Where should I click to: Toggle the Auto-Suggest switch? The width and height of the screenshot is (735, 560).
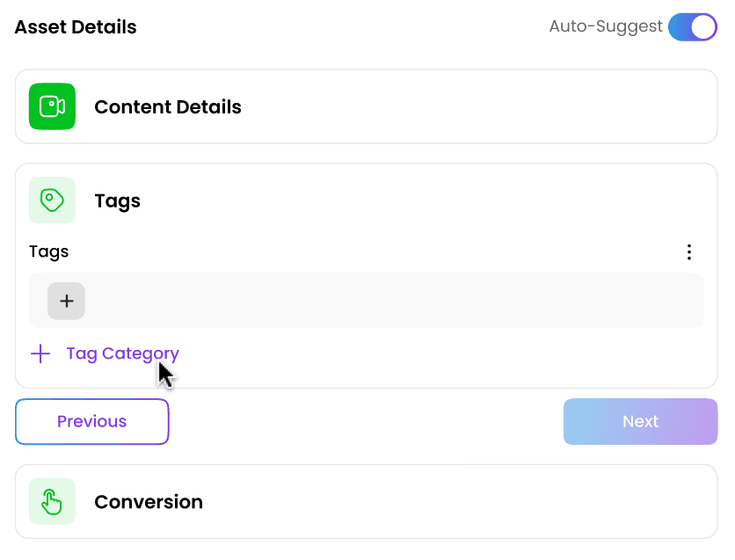[x=692, y=26]
